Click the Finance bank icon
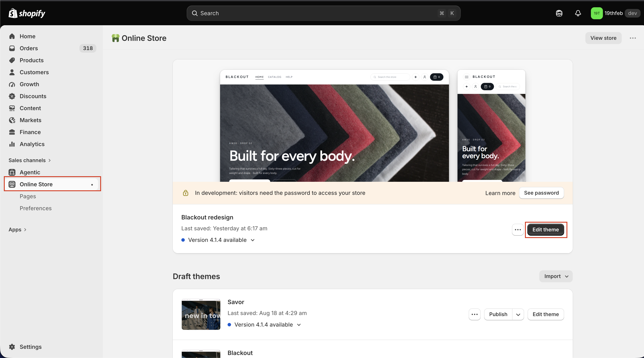 click(x=12, y=132)
